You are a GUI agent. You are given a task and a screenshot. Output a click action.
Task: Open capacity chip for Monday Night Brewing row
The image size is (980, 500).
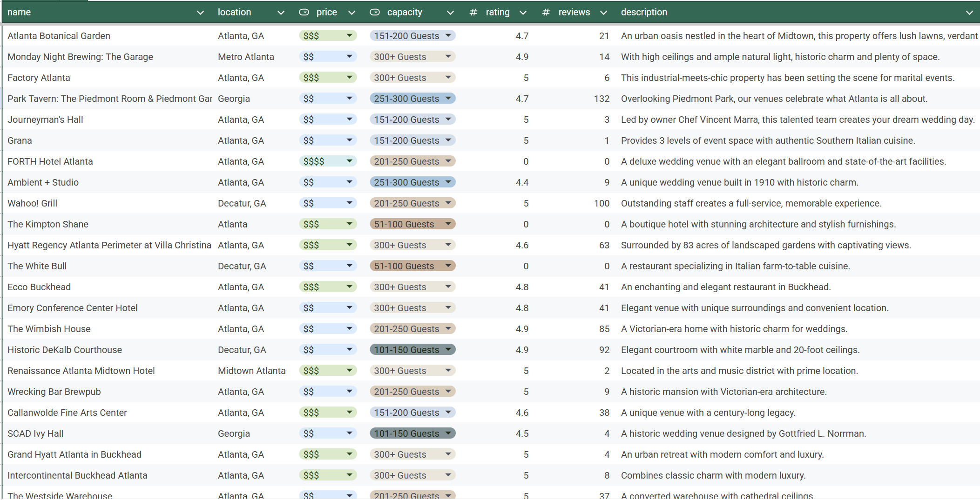click(x=412, y=57)
